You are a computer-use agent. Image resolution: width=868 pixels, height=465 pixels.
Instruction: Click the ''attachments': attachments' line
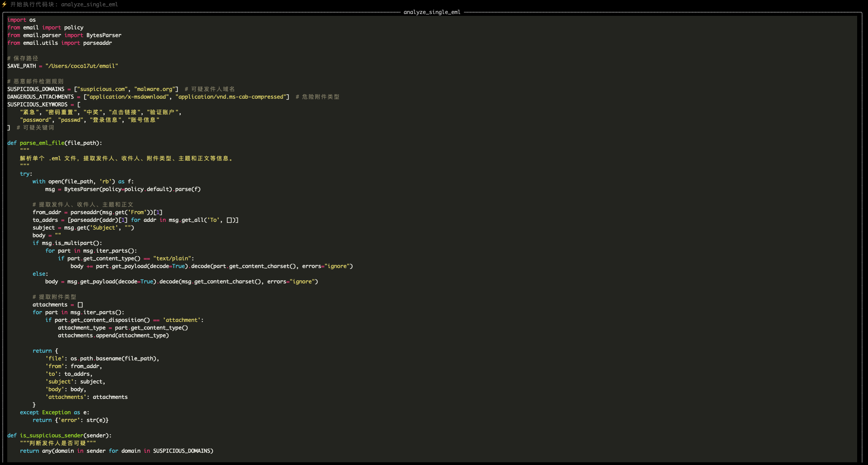(87, 397)
